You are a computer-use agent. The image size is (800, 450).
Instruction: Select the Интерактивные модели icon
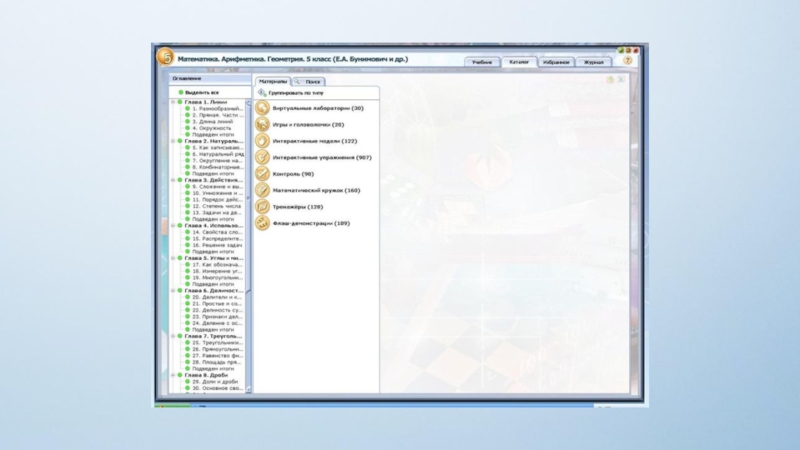coord(262,141)
